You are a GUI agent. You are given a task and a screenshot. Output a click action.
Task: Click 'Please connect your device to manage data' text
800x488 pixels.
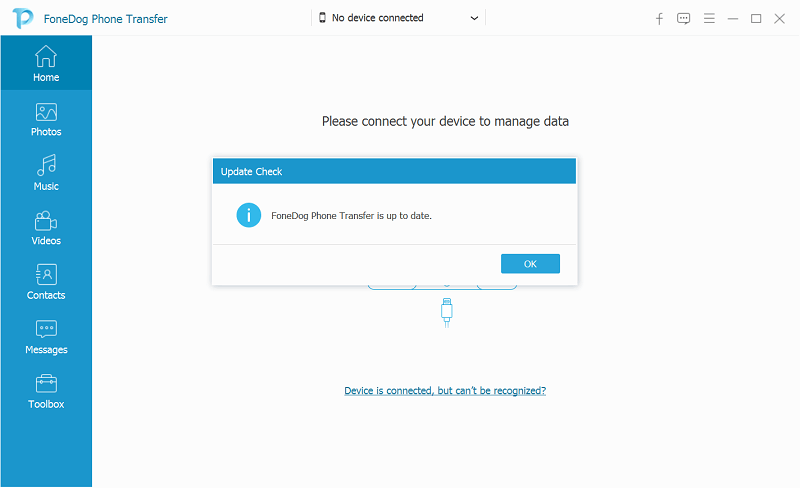(x=445, y=121)
